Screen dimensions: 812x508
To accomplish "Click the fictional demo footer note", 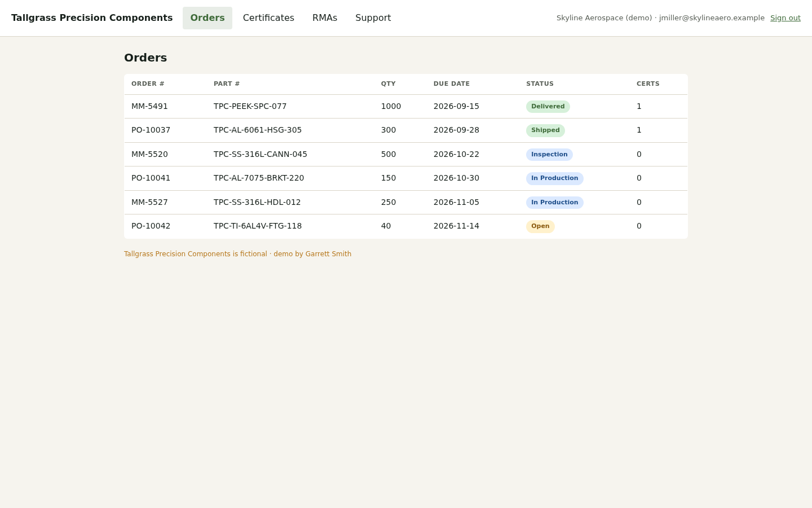I will (237, 254).
